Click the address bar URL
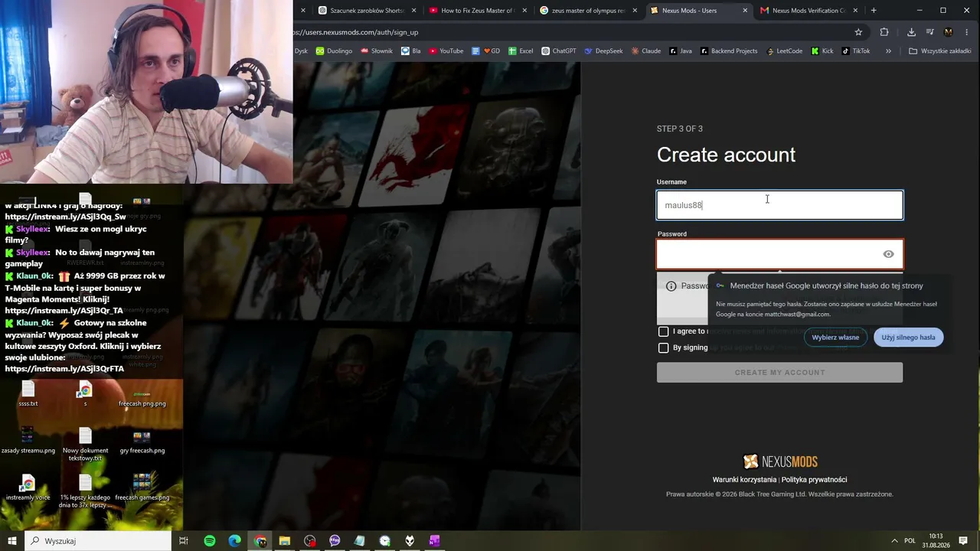Viewport: 980px width, 551px height. (x=356, y=32)
